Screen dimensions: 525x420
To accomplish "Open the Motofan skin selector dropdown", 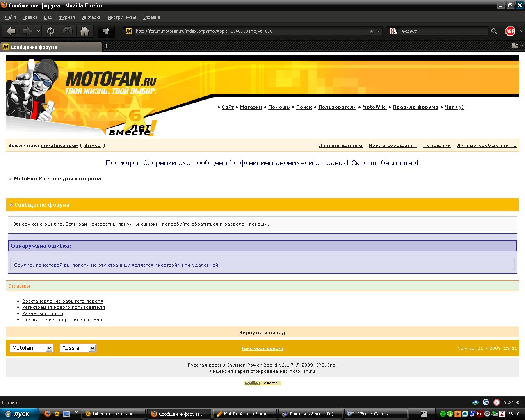I will click(32, 348).
